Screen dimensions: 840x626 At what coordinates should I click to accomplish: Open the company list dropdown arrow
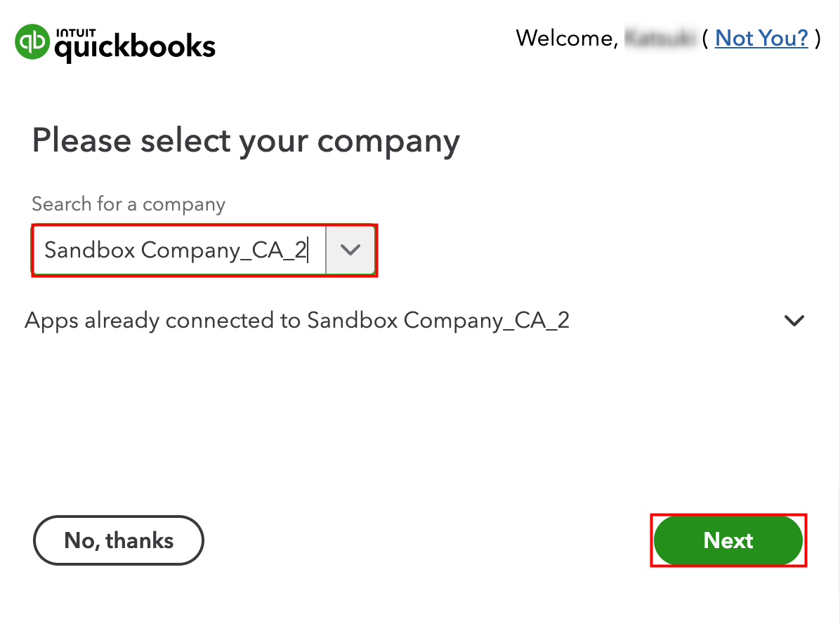[x=350, y=250]
